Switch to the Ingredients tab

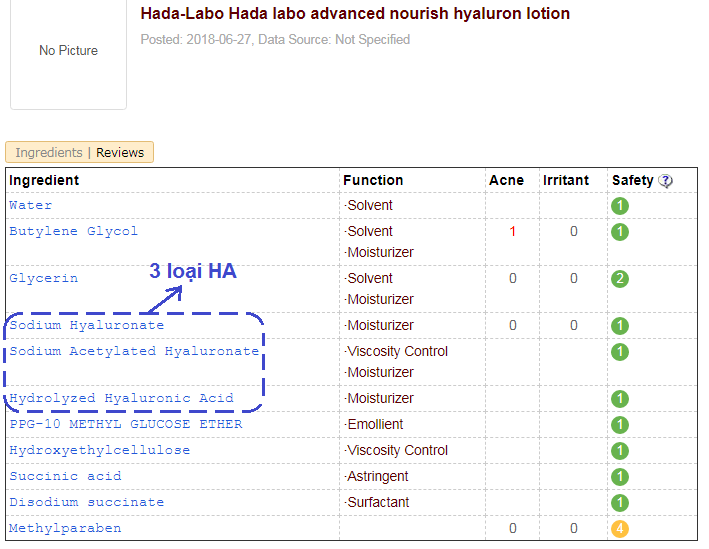pos(49,152)
